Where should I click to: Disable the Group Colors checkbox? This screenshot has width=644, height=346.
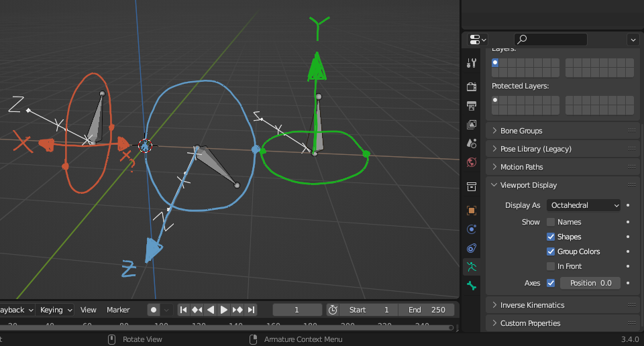click(x=551, y=251)
